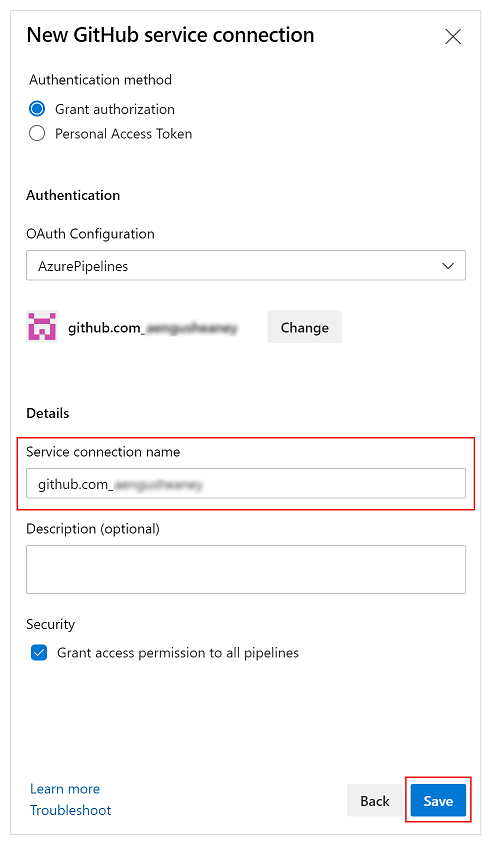Image resolution: width=499 pixels, height=850 pixels.
Task: Click the 'Grant authorization' label text
Action: (115, 109)
